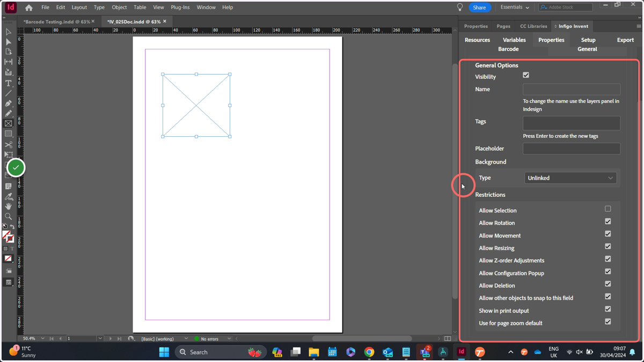Image resolution: width=644 pixels, height=362 pixels.
Task: Click the split layout view icon
Action: point(448,339)
